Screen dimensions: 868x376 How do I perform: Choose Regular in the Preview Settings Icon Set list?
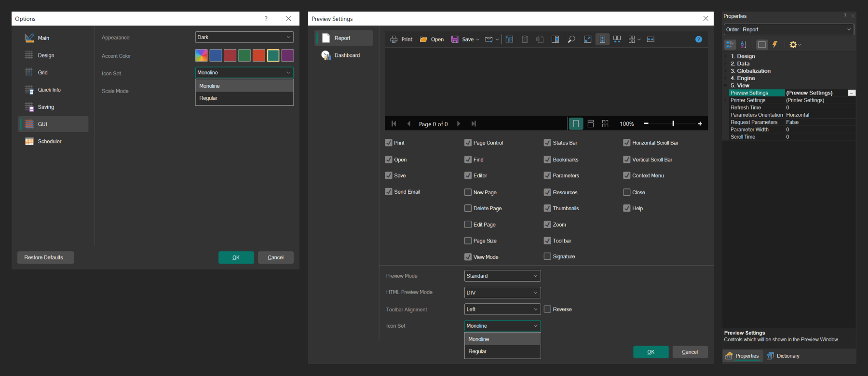(x=502, y=351)
